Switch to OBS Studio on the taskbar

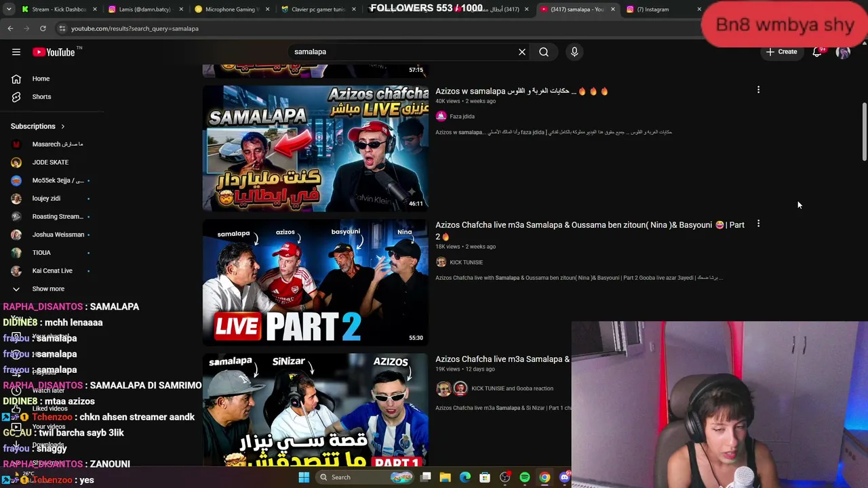pos(505,477)
